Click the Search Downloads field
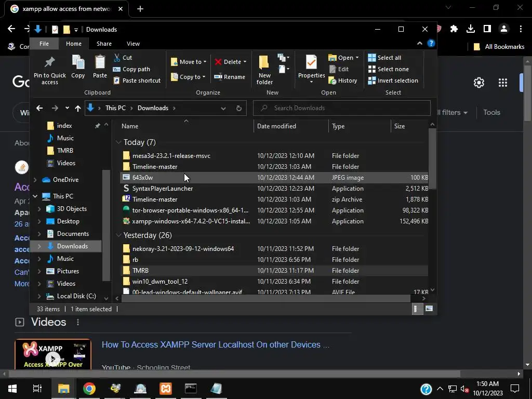 pyautogui.click(x=342, y=108)
